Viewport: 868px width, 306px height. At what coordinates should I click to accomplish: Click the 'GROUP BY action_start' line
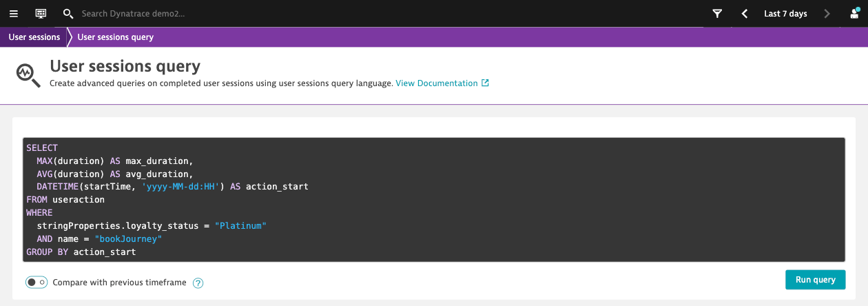81,252
